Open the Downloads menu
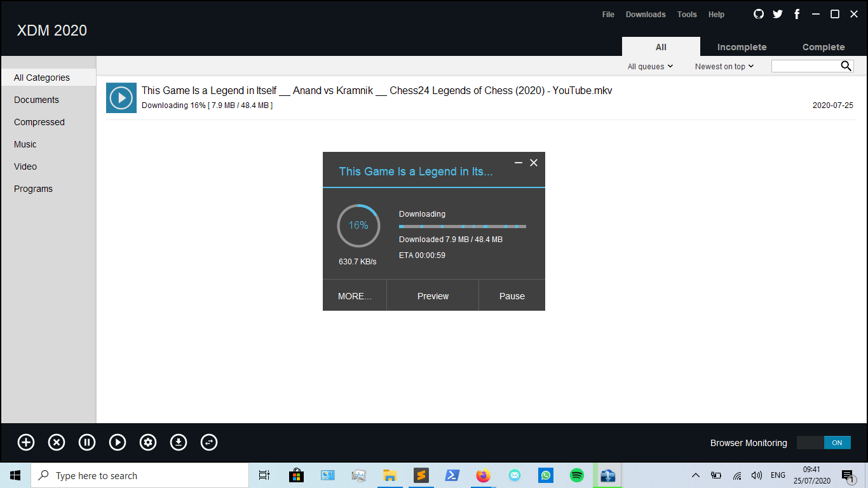This screenshot has width=868, height=488. tap(646, 14)
